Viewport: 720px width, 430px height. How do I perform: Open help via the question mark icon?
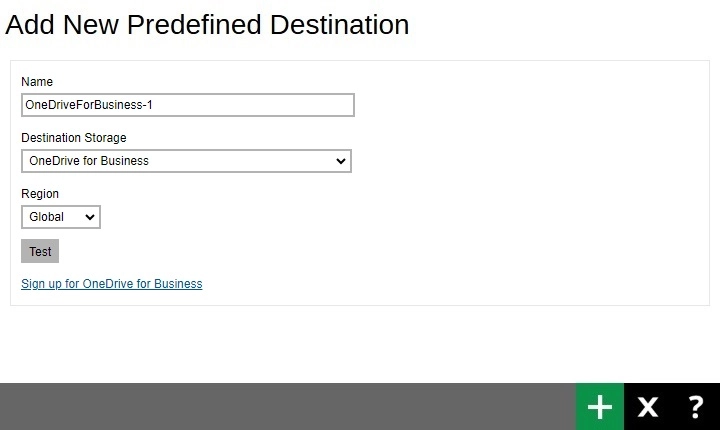point(696,407)
